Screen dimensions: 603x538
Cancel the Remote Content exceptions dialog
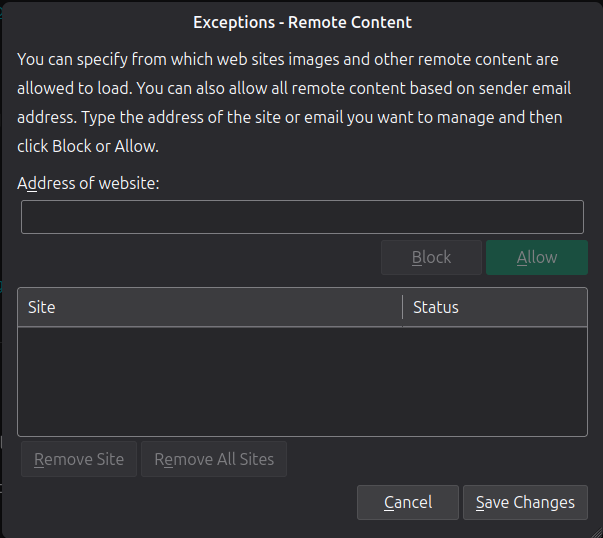pyautogui.click(x=407, y=502)
